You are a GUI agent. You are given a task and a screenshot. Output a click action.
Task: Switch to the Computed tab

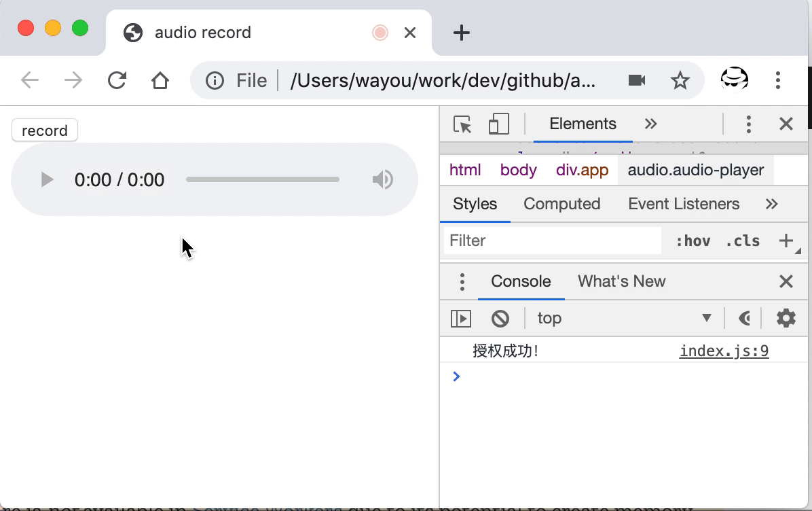click(561, 204)
